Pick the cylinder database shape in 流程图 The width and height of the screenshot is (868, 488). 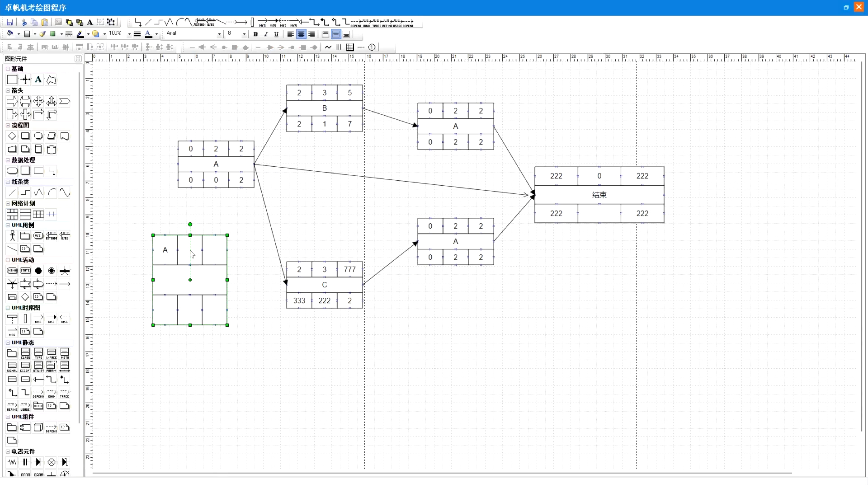pyautogui.click(x=52, y=150)
